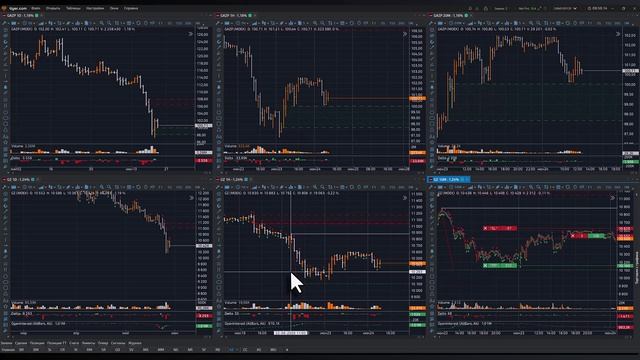Jump to latest bar in GAZP 20M chart
This screenshot has height=360, width=640.
pos(618,34)
